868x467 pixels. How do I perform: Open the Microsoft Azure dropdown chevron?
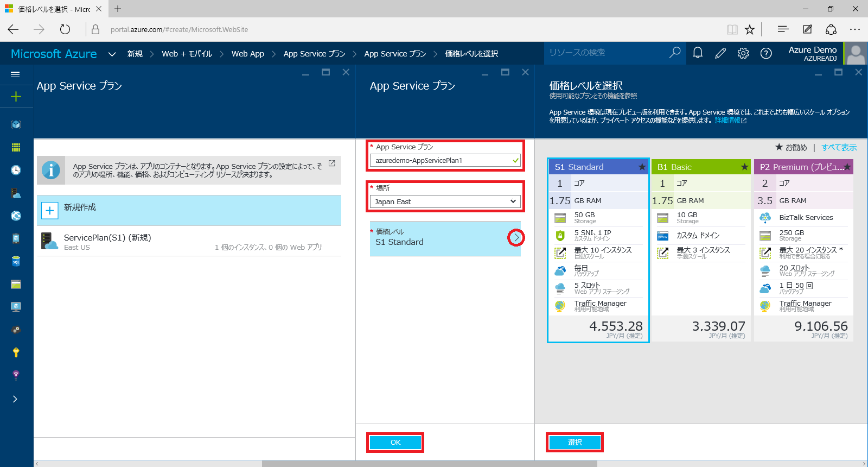112,54
